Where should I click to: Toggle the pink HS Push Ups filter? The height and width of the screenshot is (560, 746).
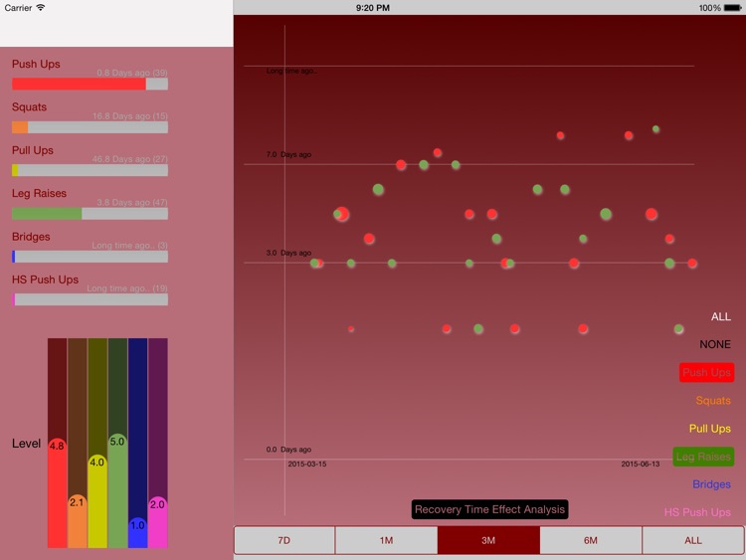[x=697, y=512]
